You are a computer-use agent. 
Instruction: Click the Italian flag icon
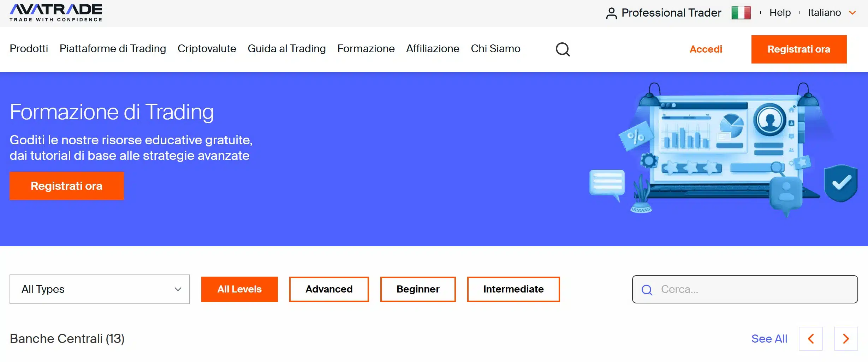point(741,13)
